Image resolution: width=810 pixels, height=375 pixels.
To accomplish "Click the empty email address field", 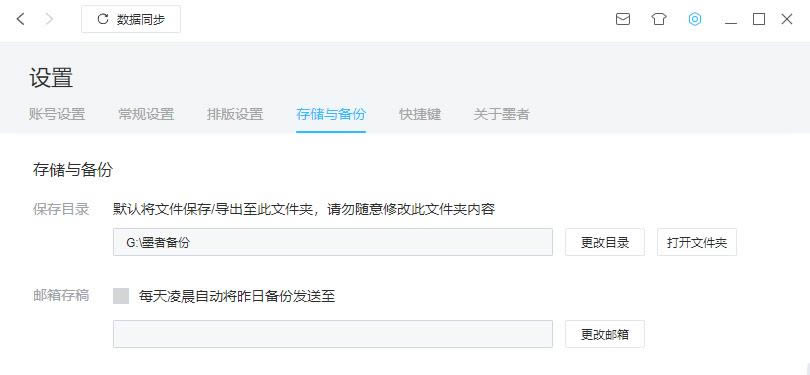I will 333,334.
